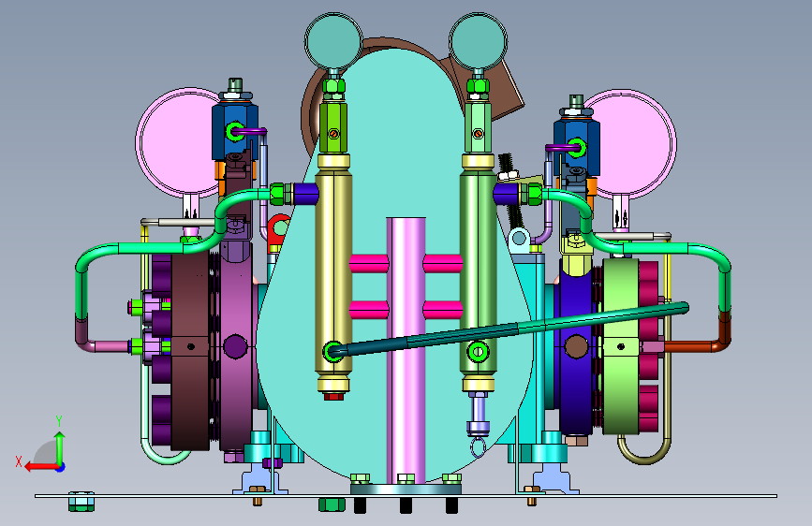812x526 pixels.
Task: Click the green Y axis arrow of the triad
Action: (x=60, y=446)
